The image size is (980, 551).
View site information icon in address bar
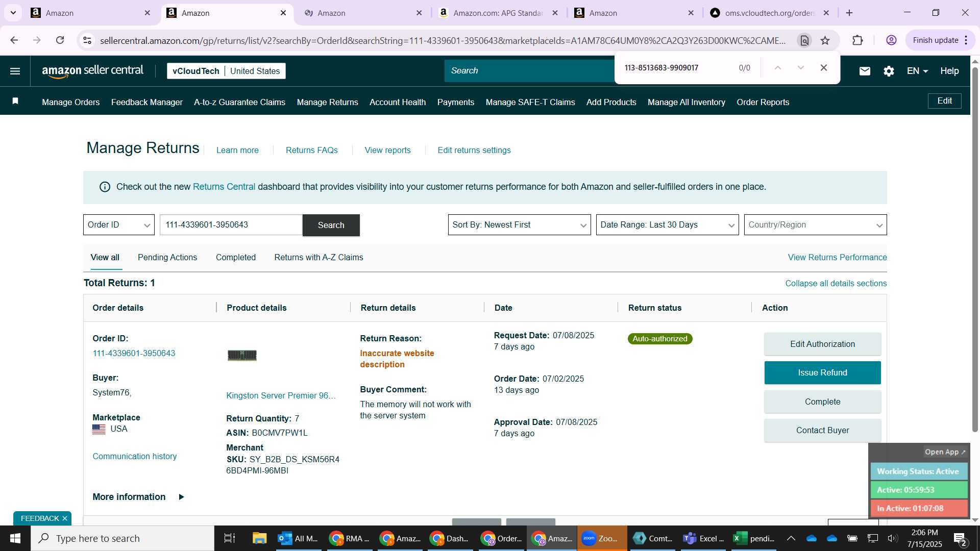click(x=87, y=40)
